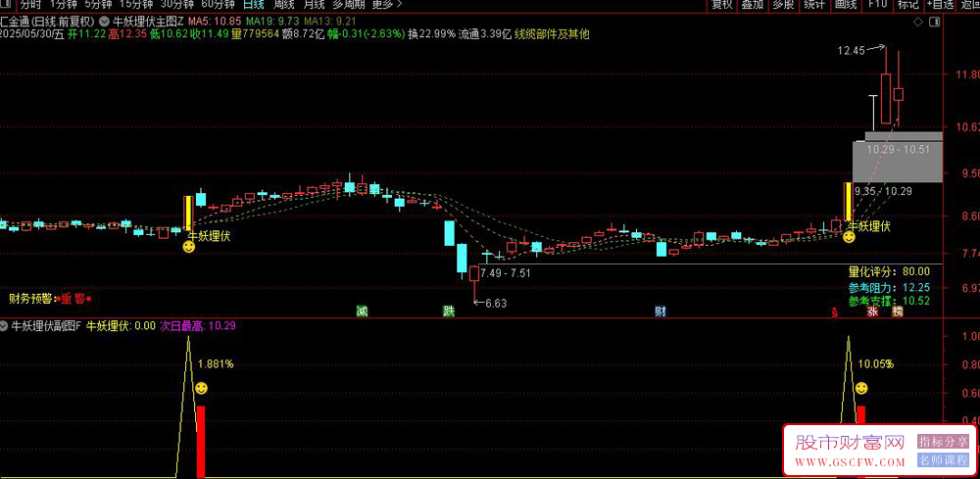Open the 名师课程 link

tap(943, 460)
